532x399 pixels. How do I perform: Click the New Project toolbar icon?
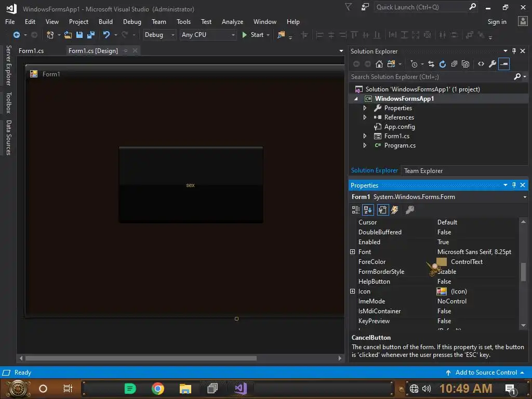[50, 35]
